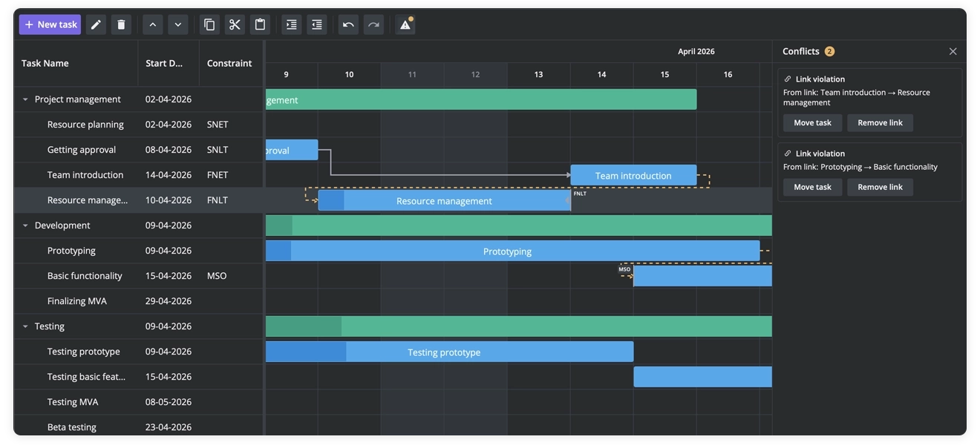The image size is (980, 448).
Task: Click the Team introduction bar in the chart
Action: pos(633,176)
